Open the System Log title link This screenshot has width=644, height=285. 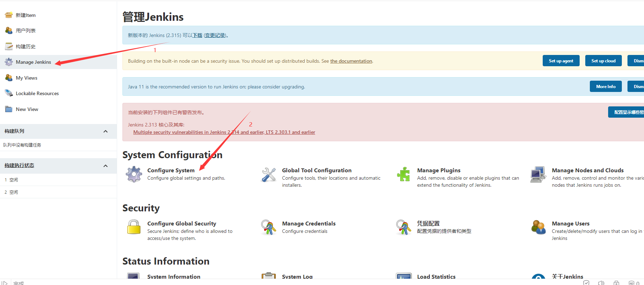pyautogui.click(x=297, y=277)
